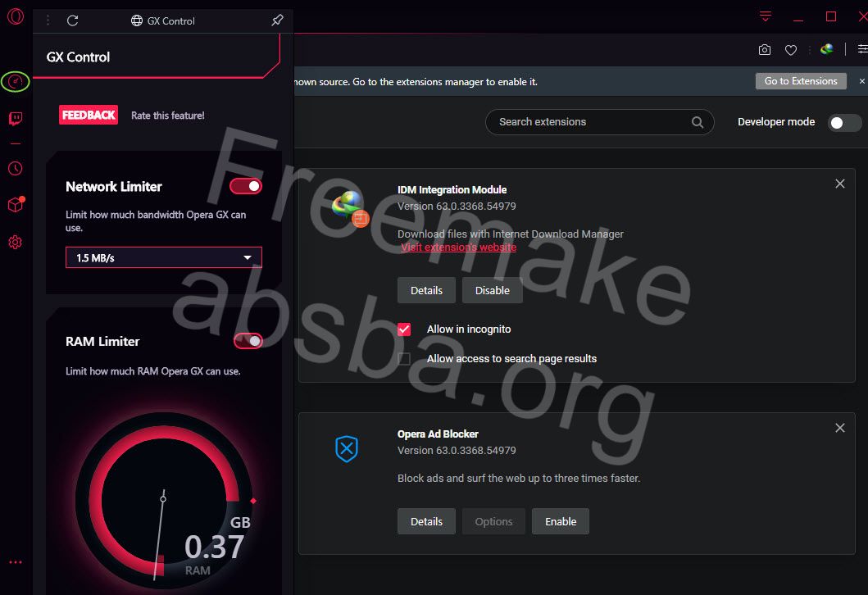Open IDM extension toolbar icon

click(x=826, y=49)
